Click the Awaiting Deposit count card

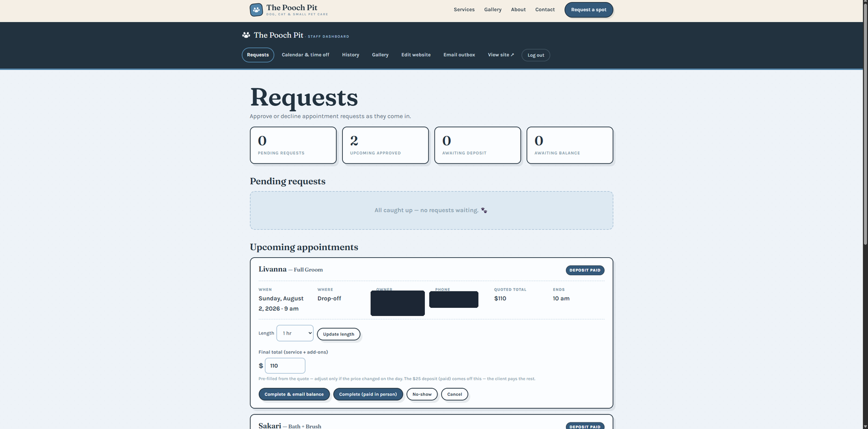tap(478, 146)
